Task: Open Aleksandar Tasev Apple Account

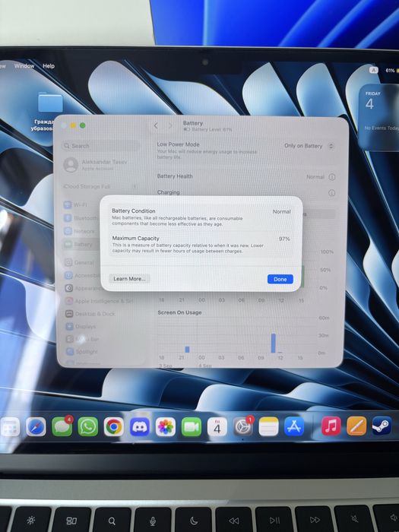Action: coord(96,165)
